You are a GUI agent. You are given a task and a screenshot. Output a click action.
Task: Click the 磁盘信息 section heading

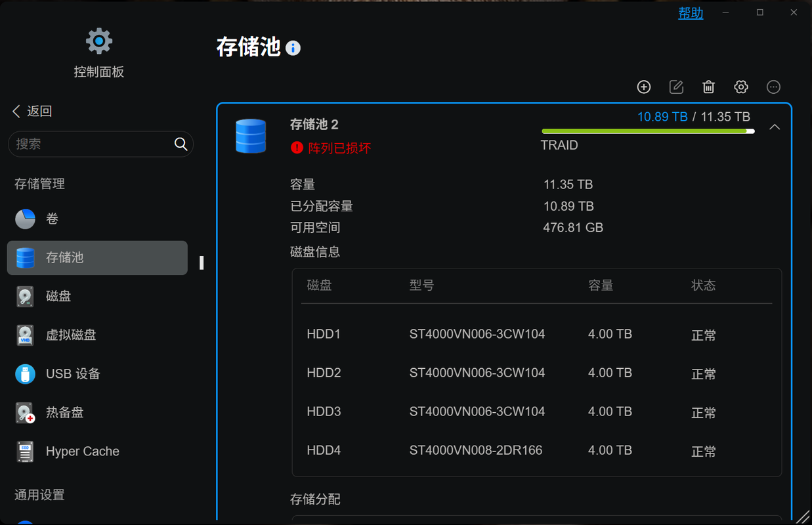coord(315,252)
